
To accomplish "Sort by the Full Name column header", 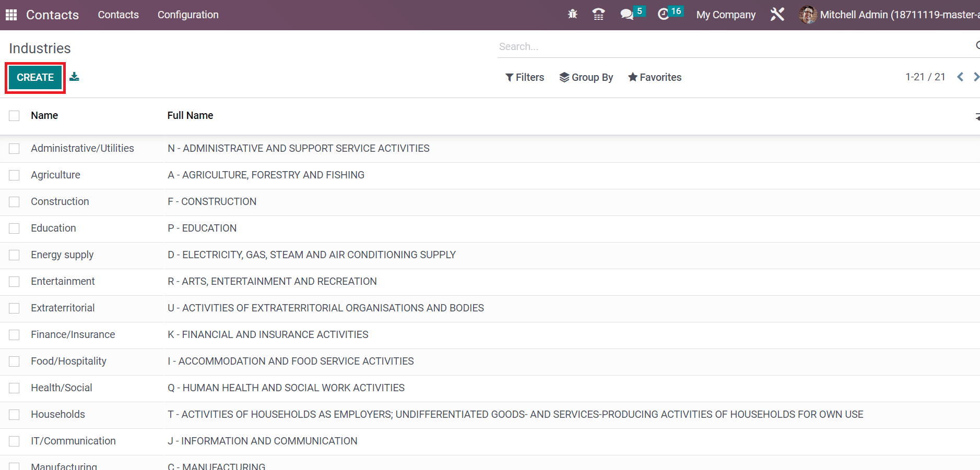I will [190, 115].
